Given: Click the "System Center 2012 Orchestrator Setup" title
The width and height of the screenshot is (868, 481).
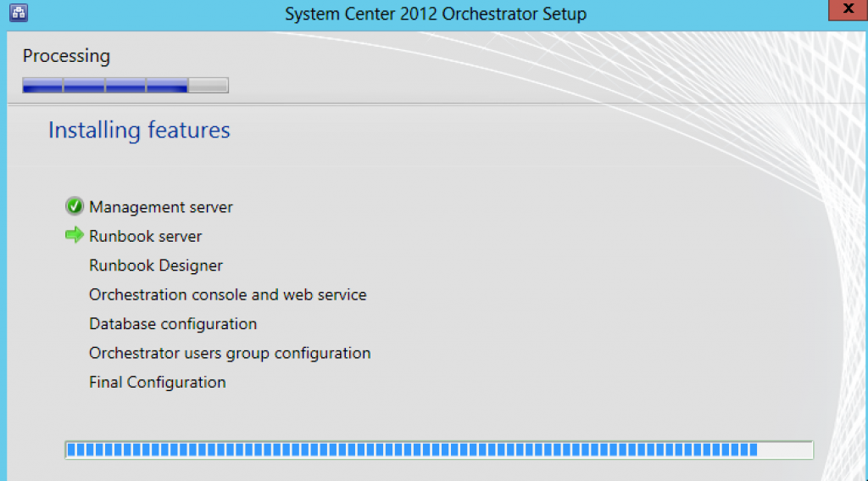Looking at the screenshot, I should pos(436,14).
